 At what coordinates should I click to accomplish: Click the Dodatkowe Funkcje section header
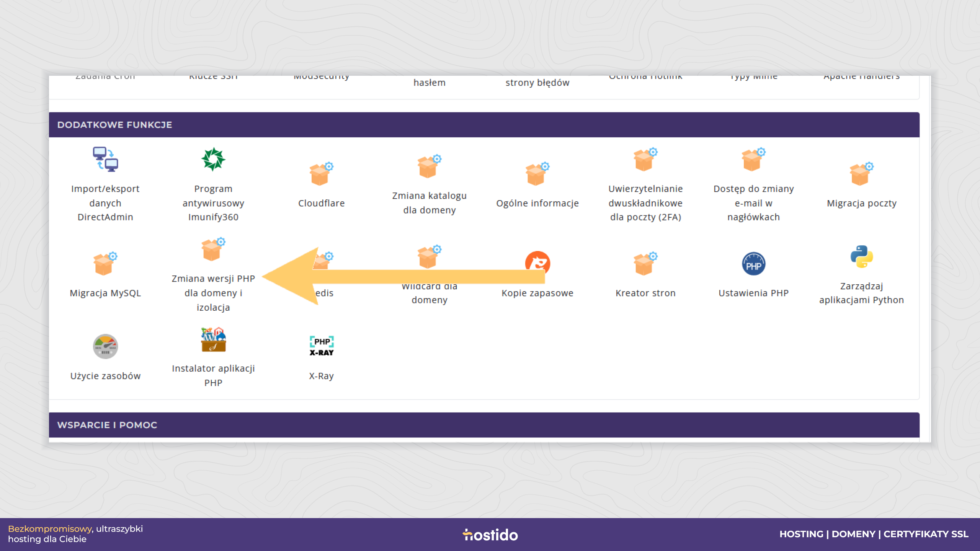click(484, 125)
